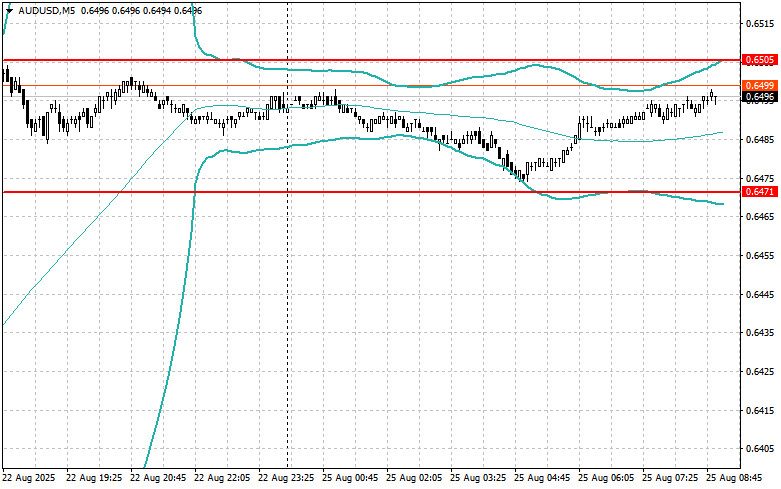The height and width of the screenshot is (489, 781).
Task: Click the 0.6455 price axis value
Action: pyautogui.click(x=761, y=255)
